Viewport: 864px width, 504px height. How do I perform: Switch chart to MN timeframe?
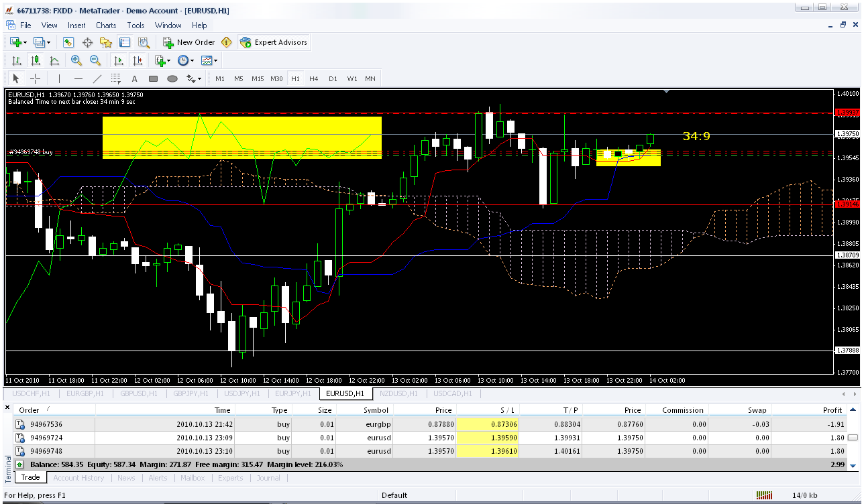pyautogui.click(x=370, y=78)
